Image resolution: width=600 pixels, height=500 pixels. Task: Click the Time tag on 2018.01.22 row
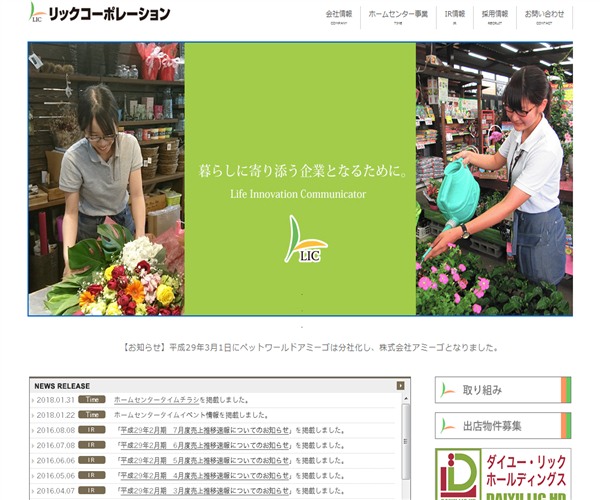(x=92, y=415)
